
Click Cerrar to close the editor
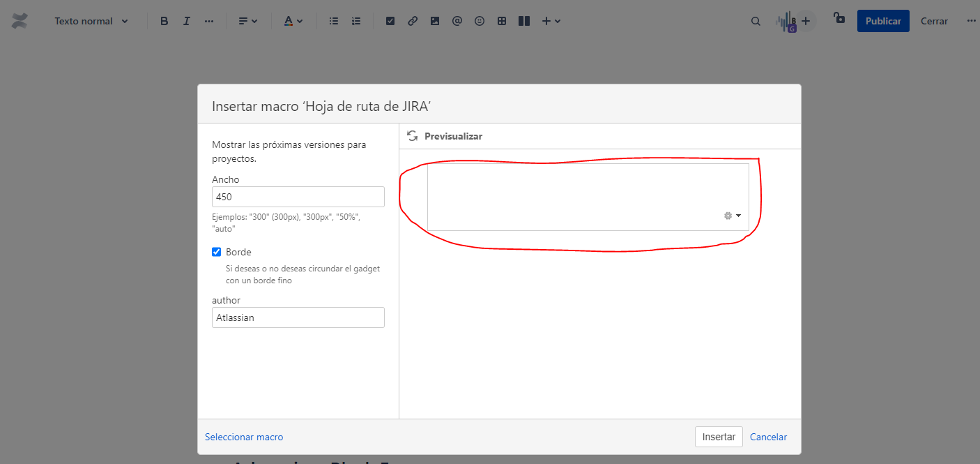click(934, 21)
